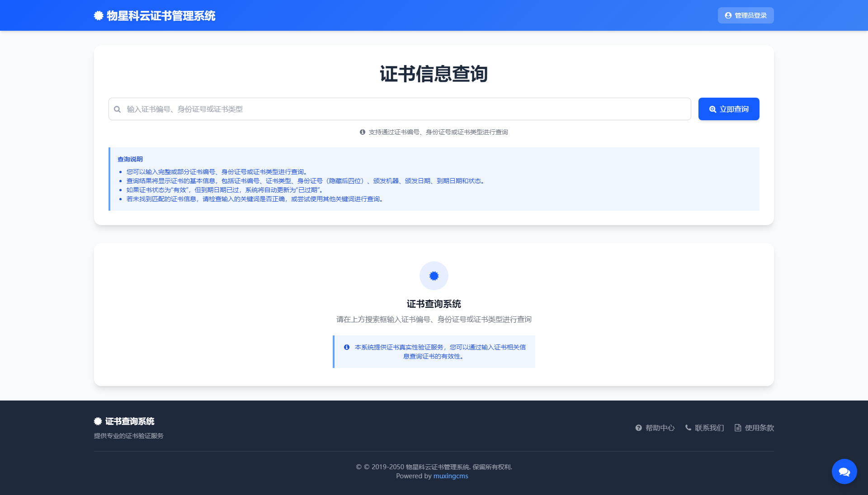The width and height of the screenshot is (868, 495).
Task: Open the 帮助中心 footer link
Action: pyautogui.click(x=655, y=428)
